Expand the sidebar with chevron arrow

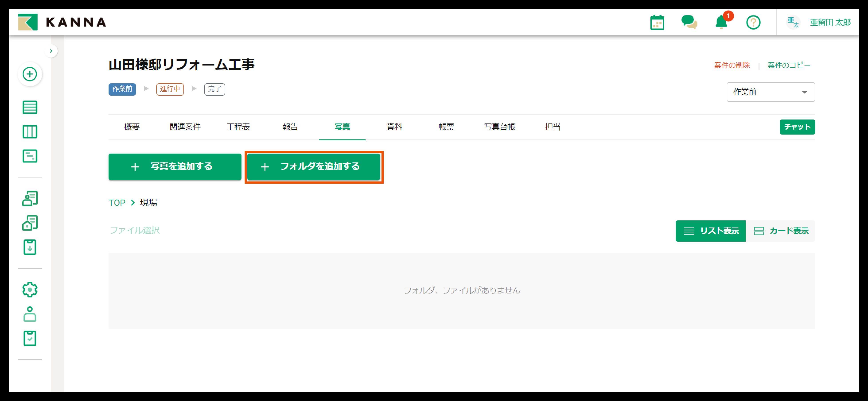(51, 51)
